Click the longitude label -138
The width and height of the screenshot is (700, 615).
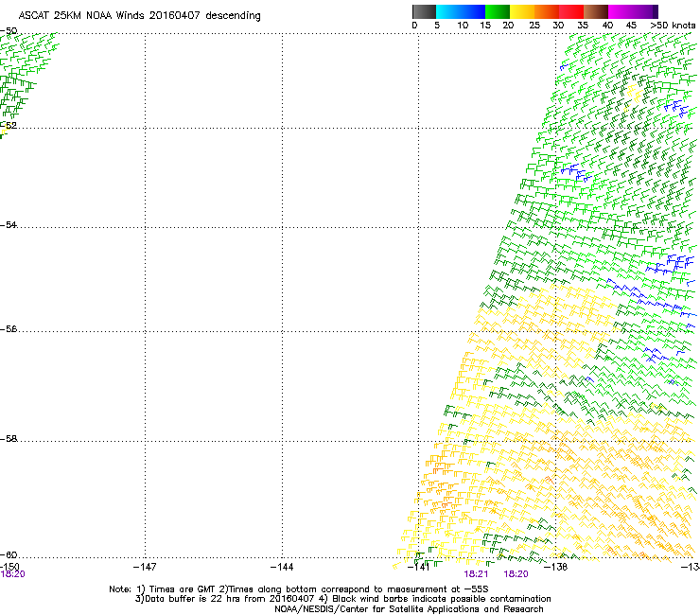pyautogui.click(x=555, y=567)
